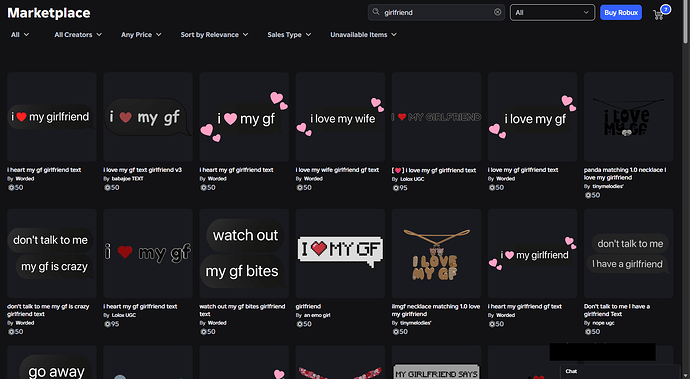Open the 'panda matching 1.0 necklace' thumbnail
This screenshot has width=690, height=379.
pyautogui.click(x=628, y=117)
